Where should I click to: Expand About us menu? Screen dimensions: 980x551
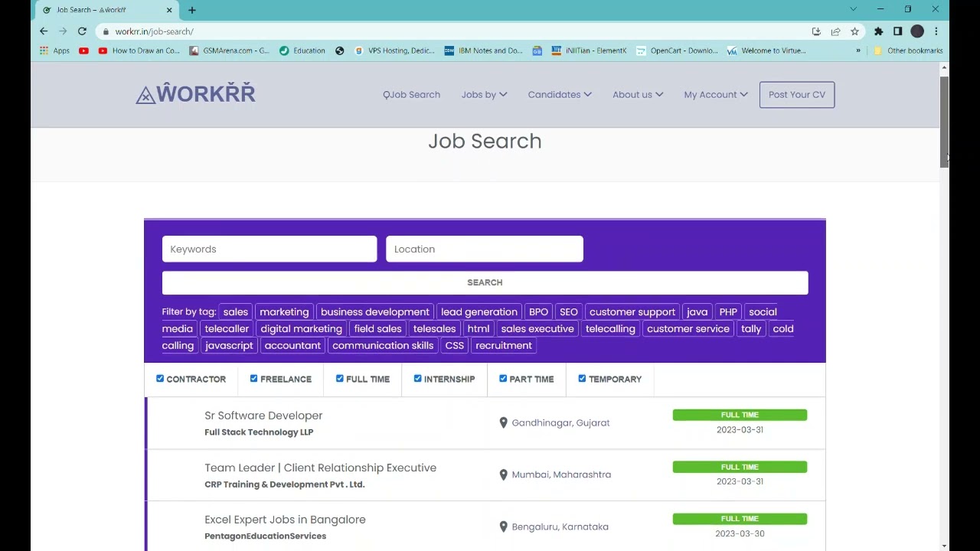638,95
